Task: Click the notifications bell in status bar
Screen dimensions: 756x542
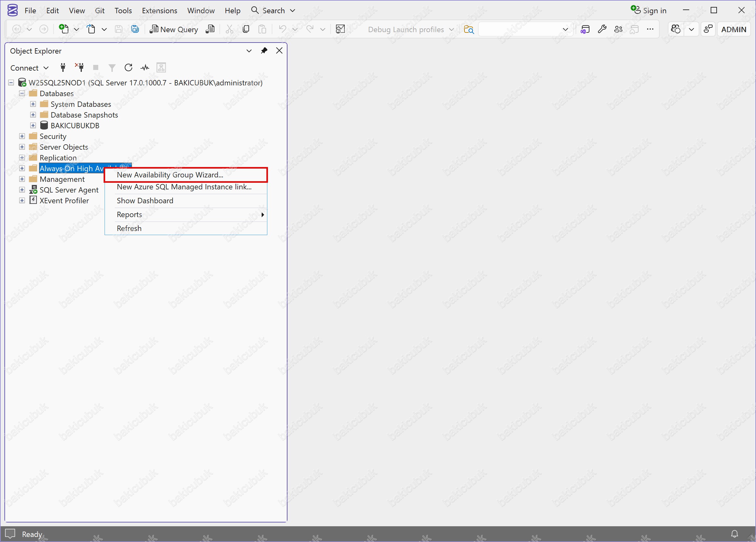Action: (x=734, y=534)
